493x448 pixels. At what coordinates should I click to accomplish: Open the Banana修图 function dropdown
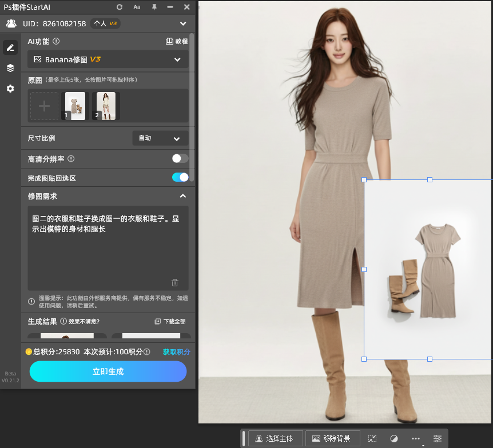[108, 59]
